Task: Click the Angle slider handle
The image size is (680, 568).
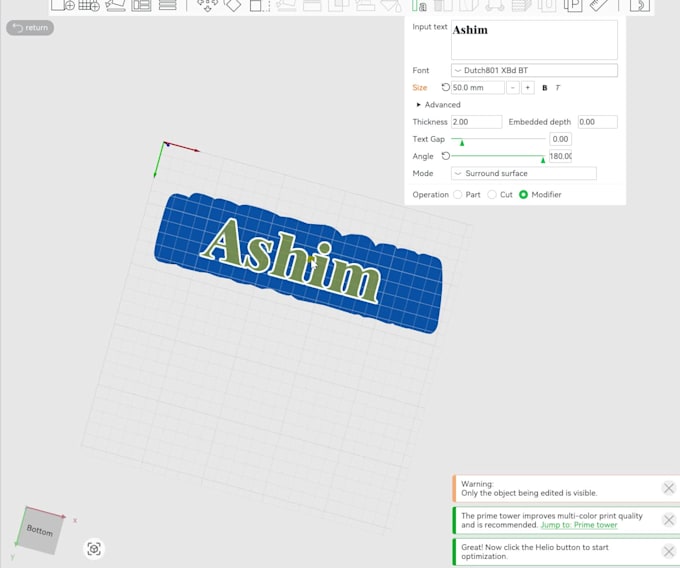Action: click(543, 160)
